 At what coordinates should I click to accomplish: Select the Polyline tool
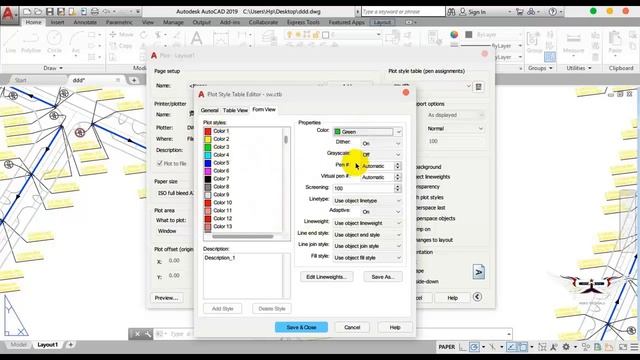point(31,42)
